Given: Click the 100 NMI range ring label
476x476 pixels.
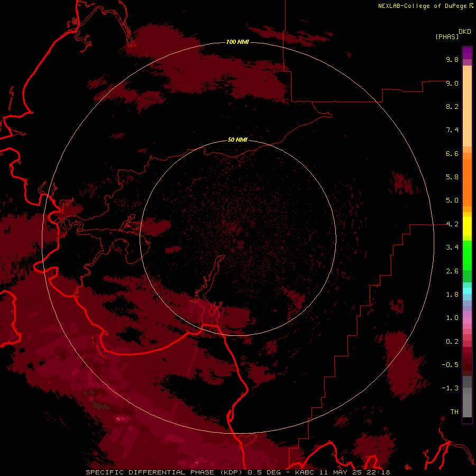Looking at the screenshot, I should (237, 42).
